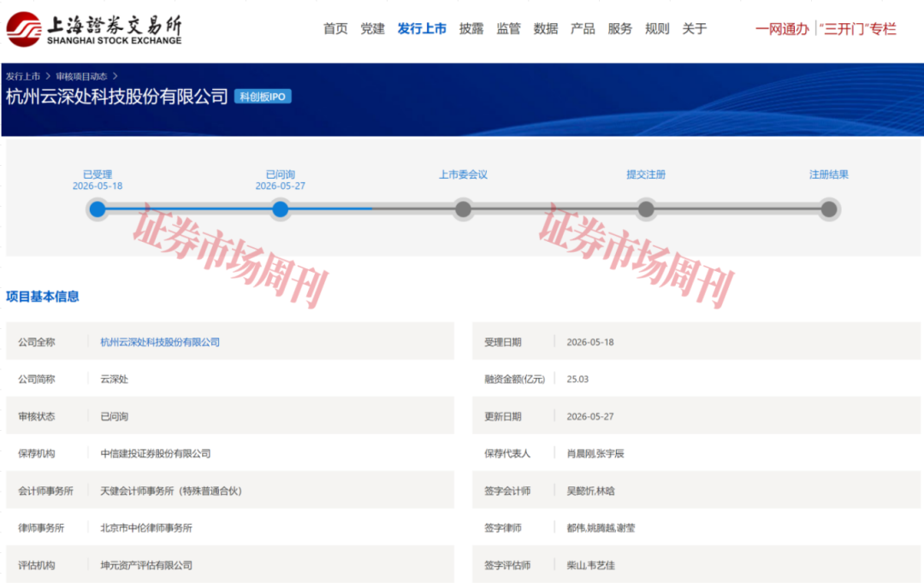Click the 项目基本信息 section heading
Viewport: 924px width, 583px height.
point(43,297)
